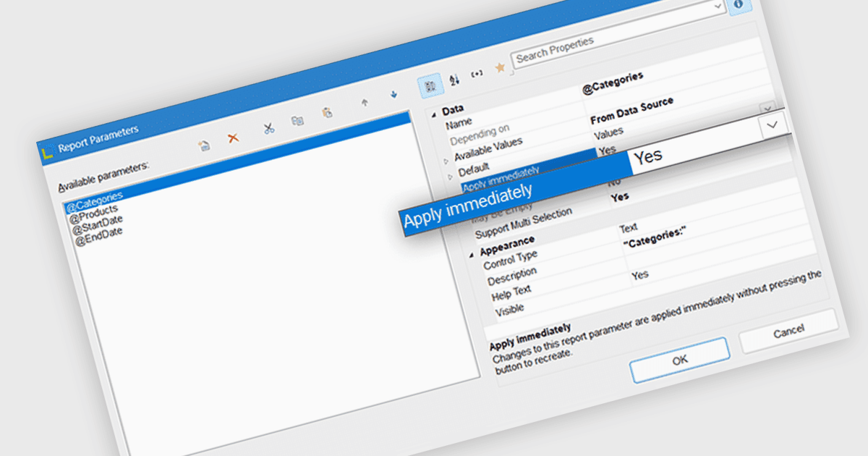Click the copy parameter toolbar icon

297,121
